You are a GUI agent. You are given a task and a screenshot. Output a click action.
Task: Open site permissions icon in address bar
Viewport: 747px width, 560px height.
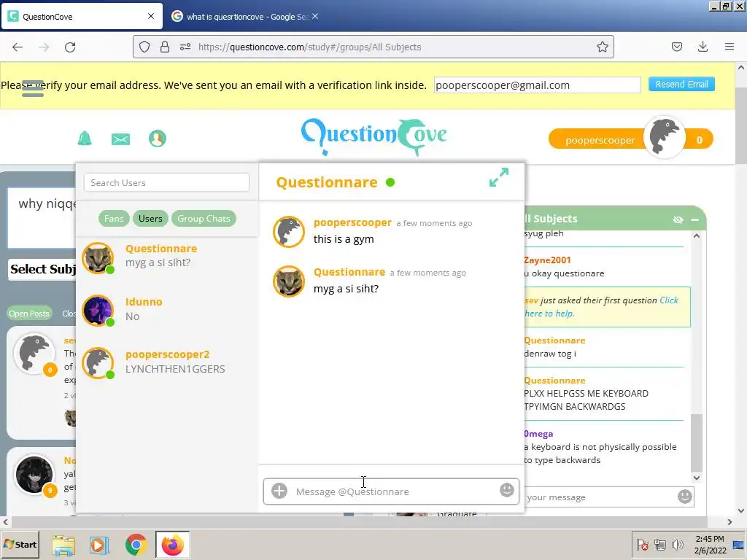[185, 47]
